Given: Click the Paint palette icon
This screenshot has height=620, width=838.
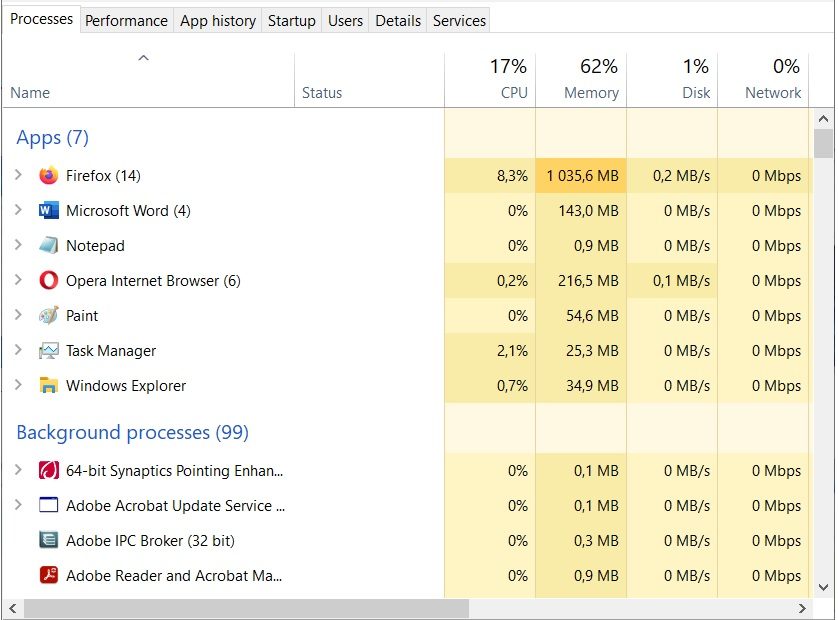Looking at the screenshot, I should pos(48,316).
